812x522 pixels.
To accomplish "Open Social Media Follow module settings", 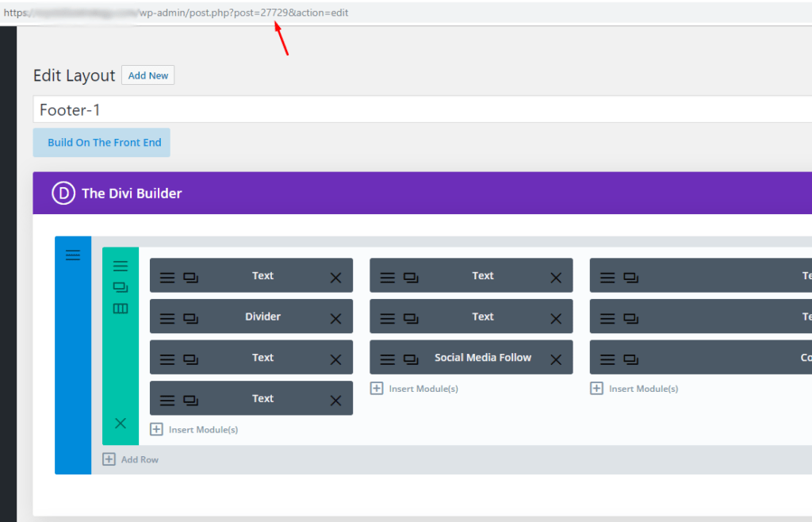I will pos(387,359).
